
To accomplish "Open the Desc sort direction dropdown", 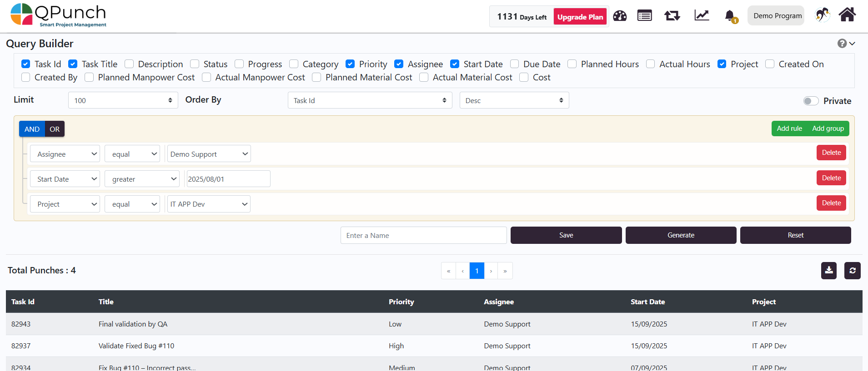I will tap(514, 100).
